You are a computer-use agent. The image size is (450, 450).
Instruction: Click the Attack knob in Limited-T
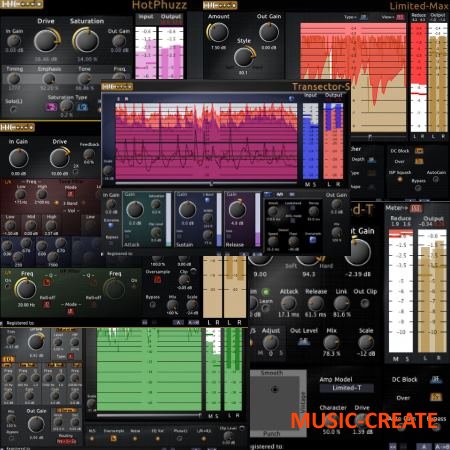tap(288, 303)
